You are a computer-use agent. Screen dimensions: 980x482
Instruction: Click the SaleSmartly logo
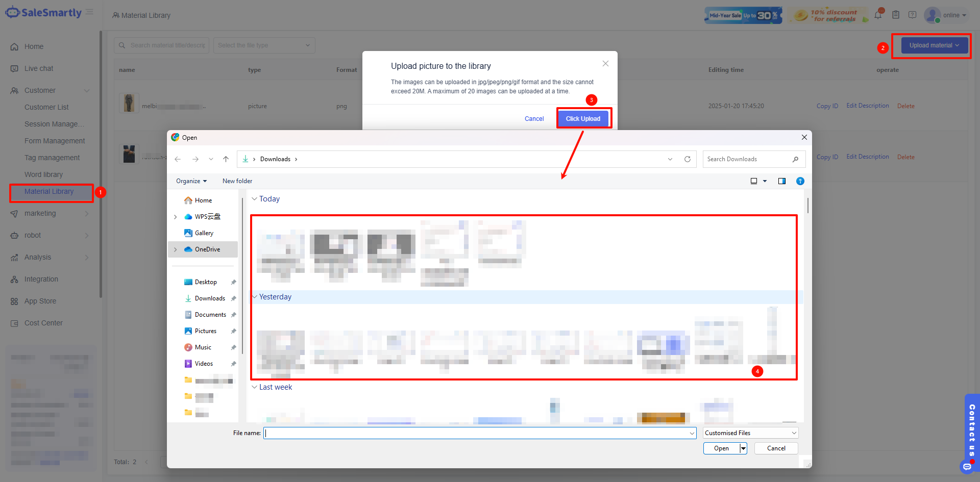[43, 12]
